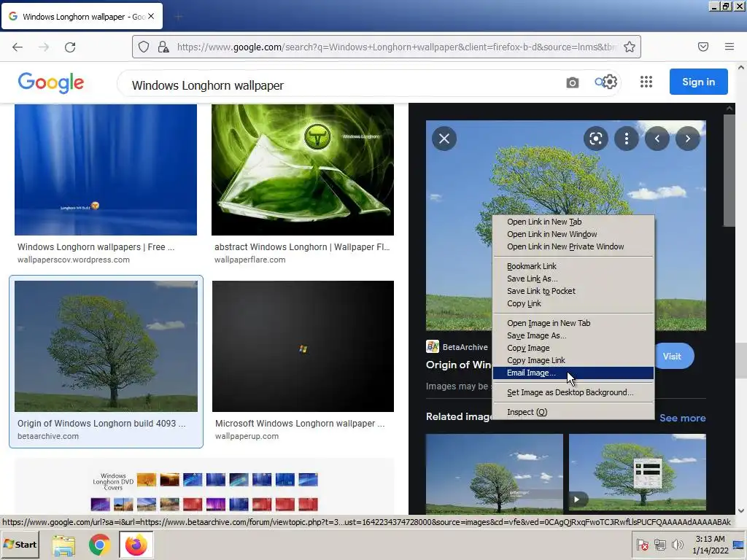
Task: Click wallpaperscov.wordpress.com source text
Action: click(x=74, y=260)
